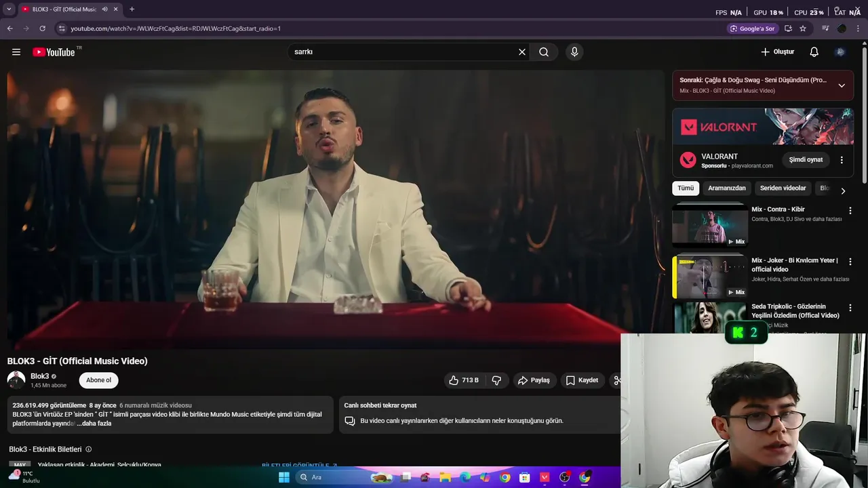Screen dimensions: 868x488
Task: Run search with the magnifier button
Action: coord(544,52)
